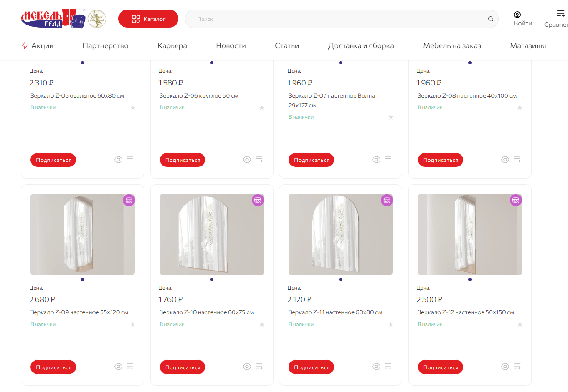
Task: Click the installment badge on Z-12 mirror
Action: (x=516, y=200)
